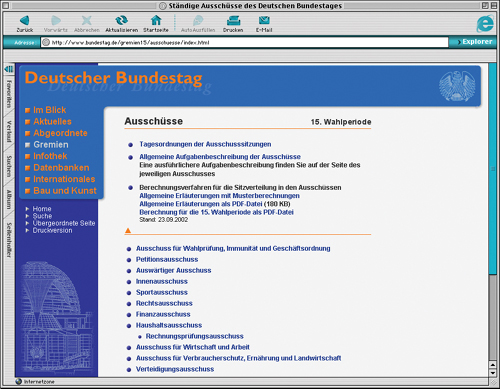Click the Internet Explorer logo icon
The height and width of the screenshot is (389, 500).
click(485, 24)
